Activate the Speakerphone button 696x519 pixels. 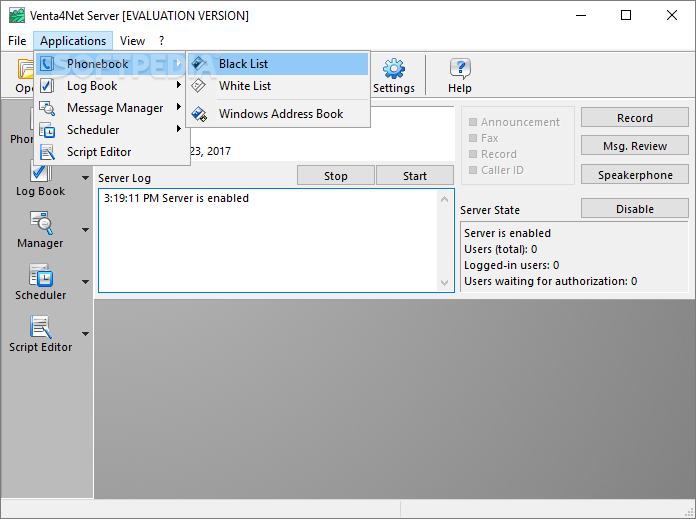(635, 175)
